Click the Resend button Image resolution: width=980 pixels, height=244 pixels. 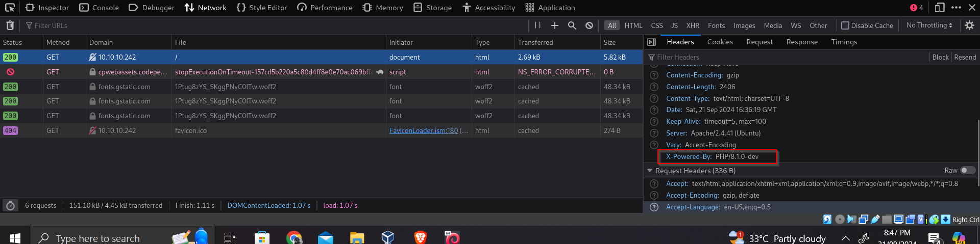pos(965,58)
